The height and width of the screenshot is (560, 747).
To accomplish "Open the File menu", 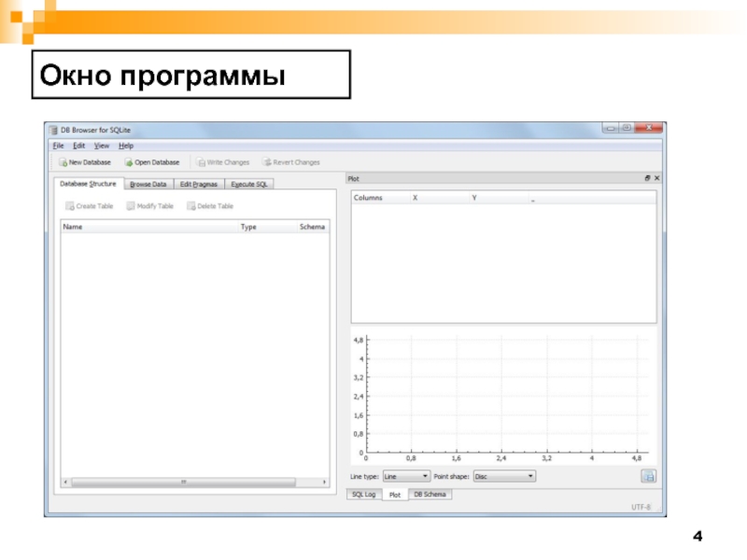I will (58, 146).
